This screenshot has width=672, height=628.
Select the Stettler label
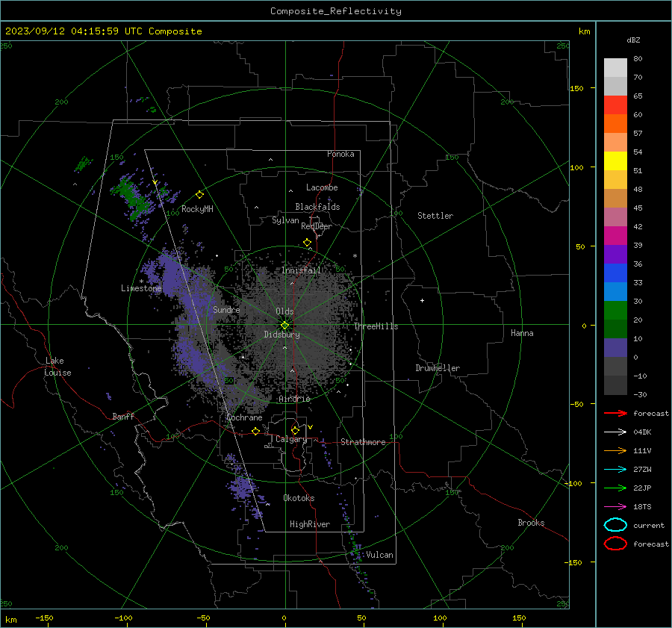435,216
